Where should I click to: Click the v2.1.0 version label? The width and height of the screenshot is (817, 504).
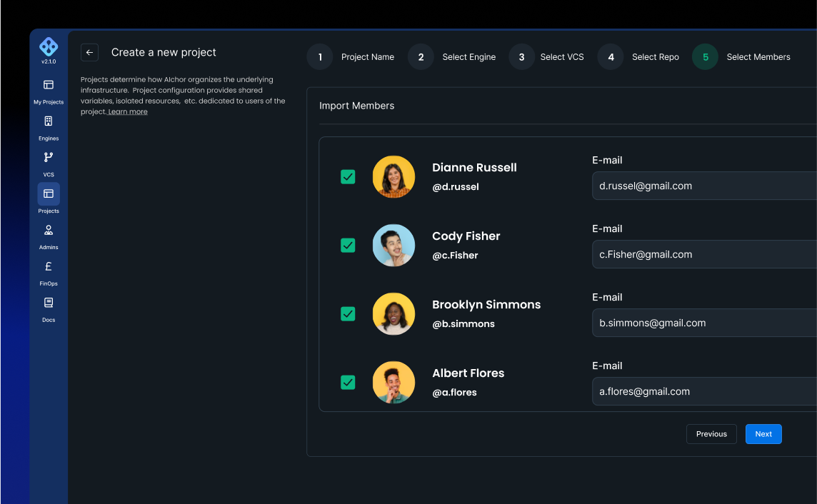tap(49, 61)
